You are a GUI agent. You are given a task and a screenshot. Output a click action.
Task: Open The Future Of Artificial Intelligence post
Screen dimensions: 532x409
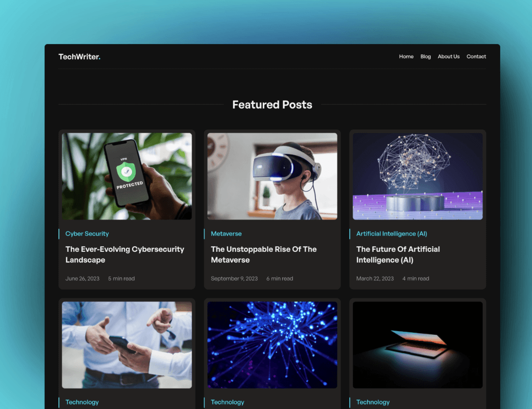[398, 254]
